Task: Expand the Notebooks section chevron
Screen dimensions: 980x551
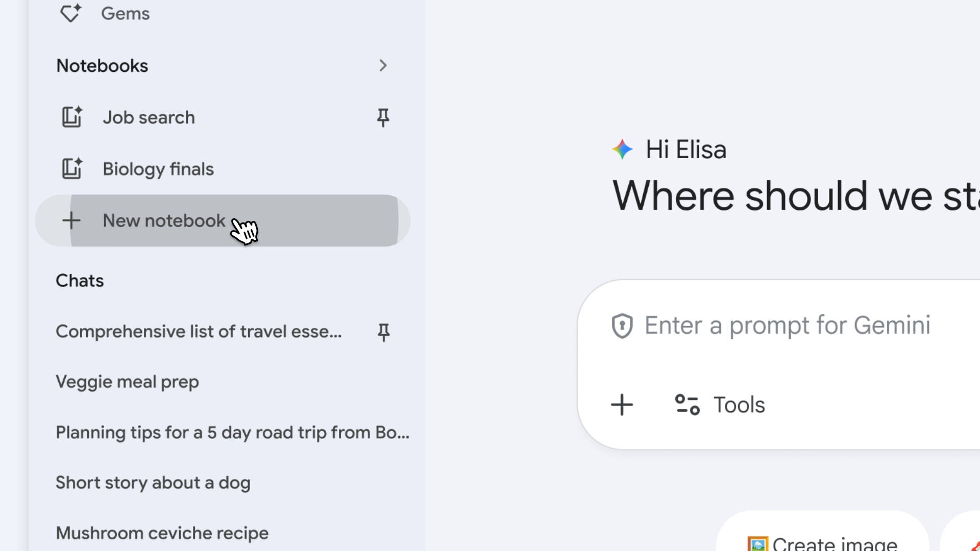Action: point(383,66)
